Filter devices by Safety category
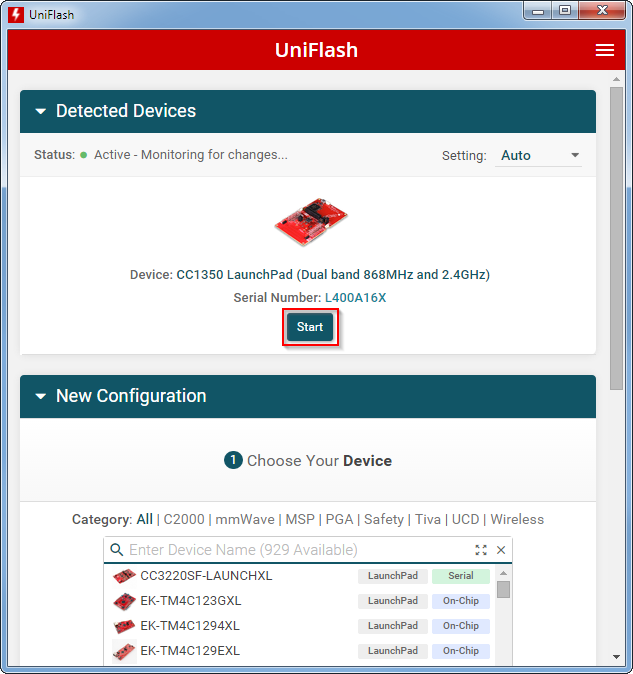The width and height of the screenshot is (633, 674). coord(384,519)
